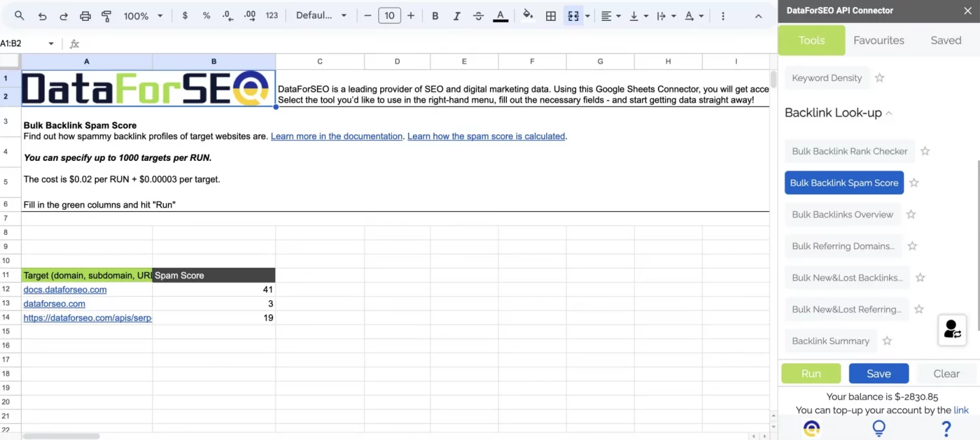Star the Bulk New&Lost Referring tool
This screenshot has width=980, height=440.
point(919,309)
